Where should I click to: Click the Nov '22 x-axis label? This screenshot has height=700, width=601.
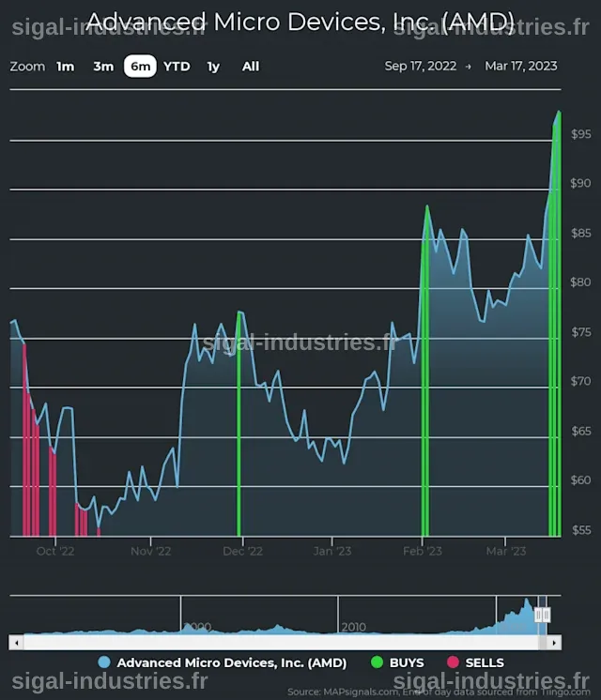150,551
